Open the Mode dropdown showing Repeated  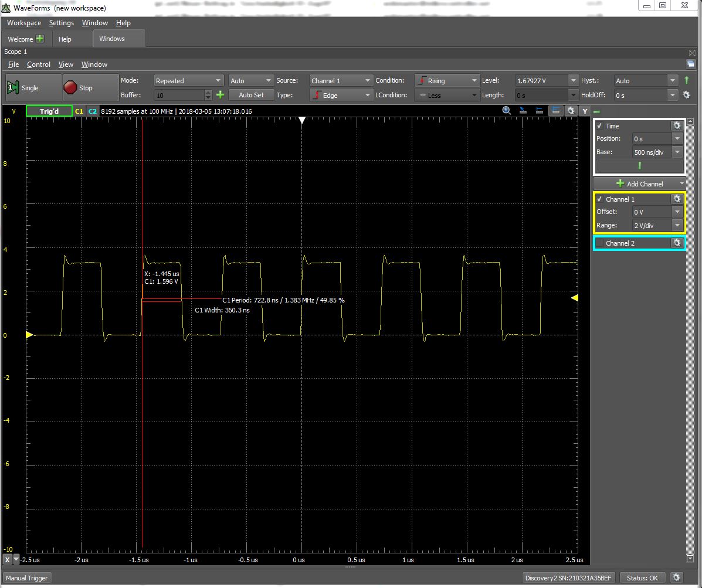[188, 80]
